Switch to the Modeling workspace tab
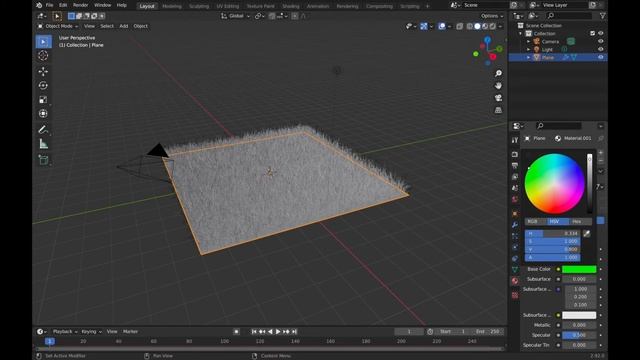The height and width of the screenshot is (360, 640). (x=172, y=6)
